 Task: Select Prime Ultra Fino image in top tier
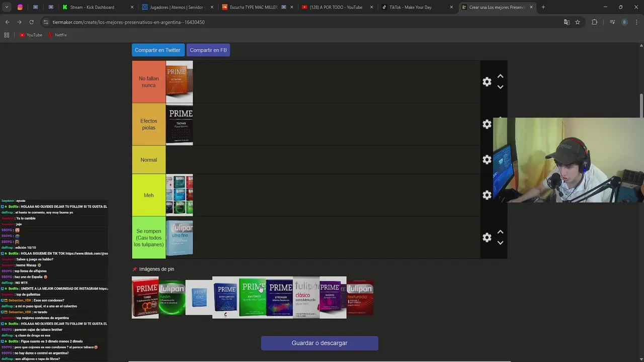[x=179, y=82]
